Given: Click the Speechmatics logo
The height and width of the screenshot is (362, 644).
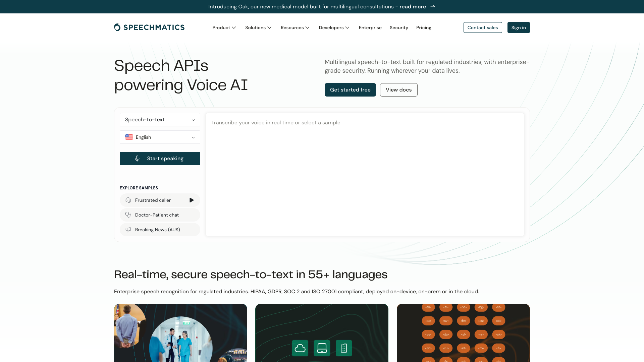Looking at the screenshot, I should click(149, 27).
